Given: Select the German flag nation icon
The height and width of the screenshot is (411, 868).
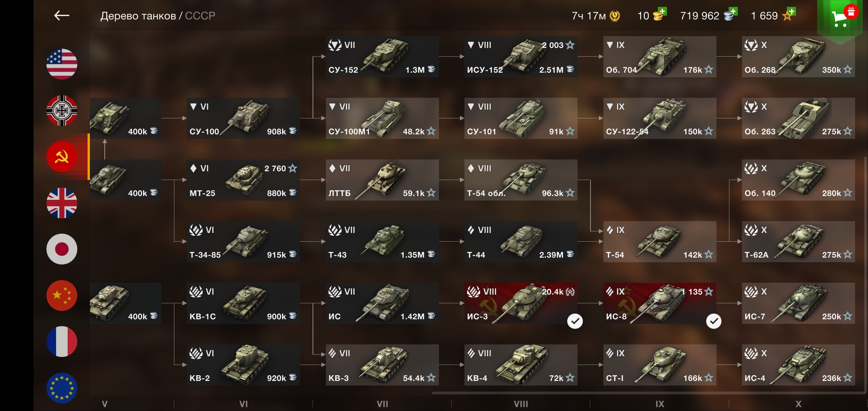Looking at the screenshot, I should coord(62,110).
